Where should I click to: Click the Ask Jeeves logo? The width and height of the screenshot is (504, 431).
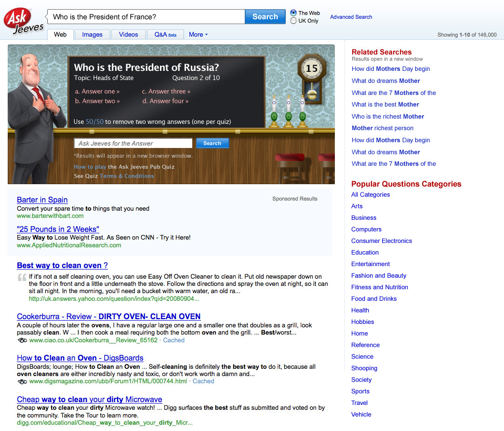click(x=23, y=21)
